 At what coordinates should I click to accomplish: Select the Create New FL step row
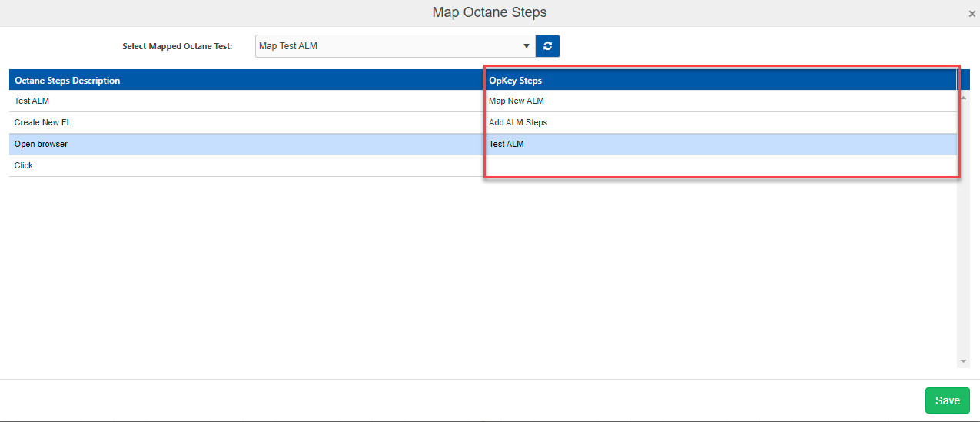43,122
